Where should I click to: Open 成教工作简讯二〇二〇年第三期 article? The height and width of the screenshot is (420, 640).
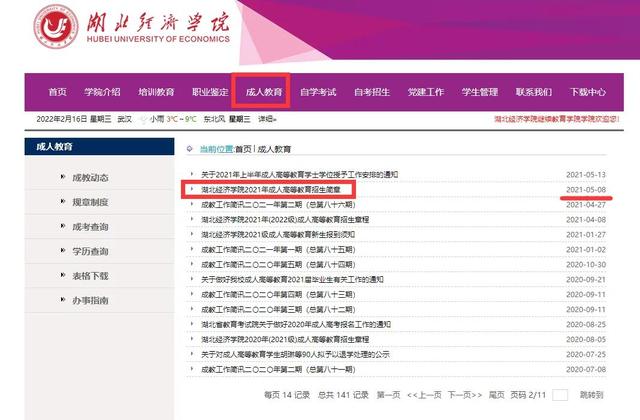(278, 309)
